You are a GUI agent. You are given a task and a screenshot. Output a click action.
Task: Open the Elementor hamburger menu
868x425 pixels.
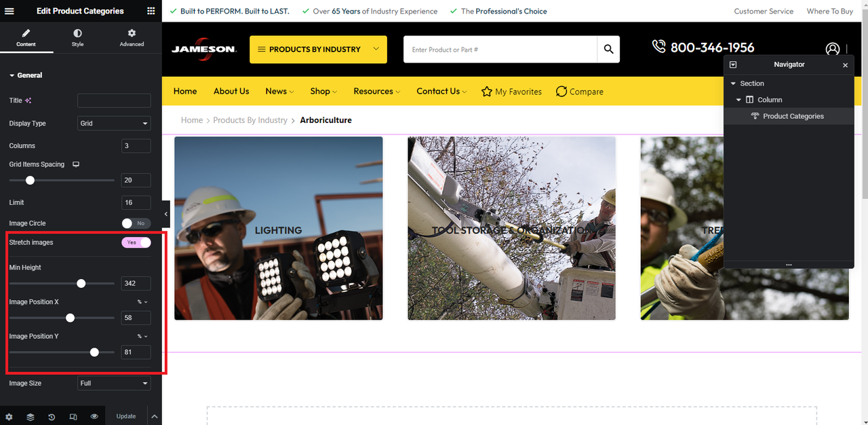(10, 11)
